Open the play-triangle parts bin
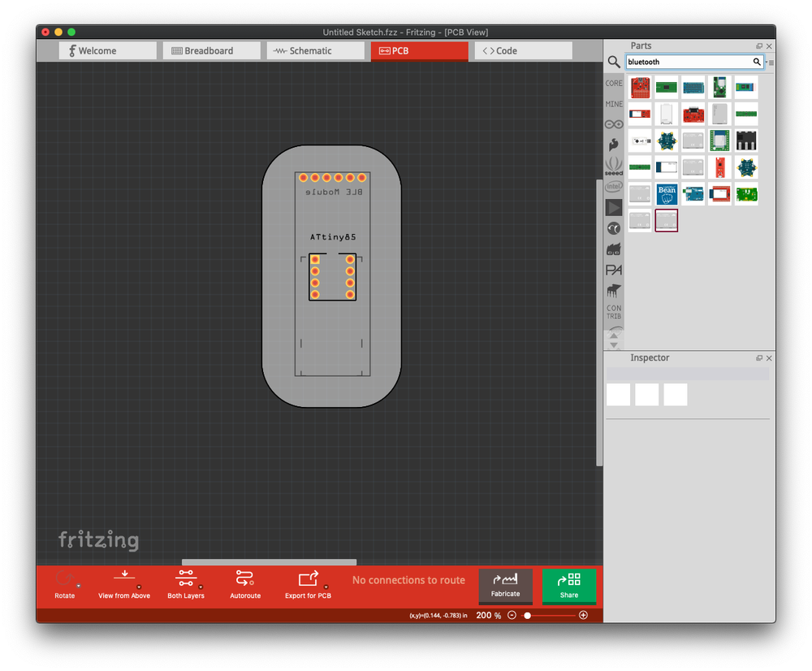Screen dimensions: 812x671 (614, 208)
